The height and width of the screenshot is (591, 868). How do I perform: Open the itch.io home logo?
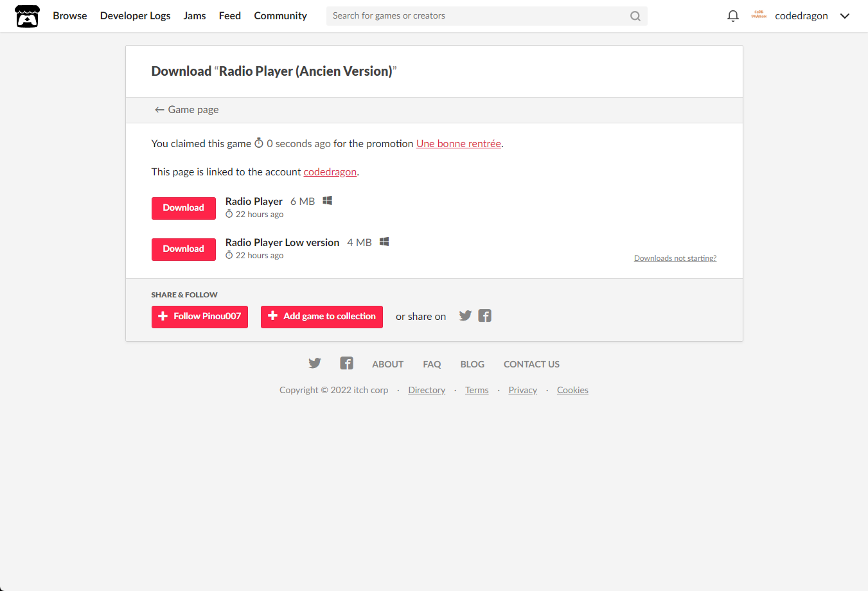[27, 16]
